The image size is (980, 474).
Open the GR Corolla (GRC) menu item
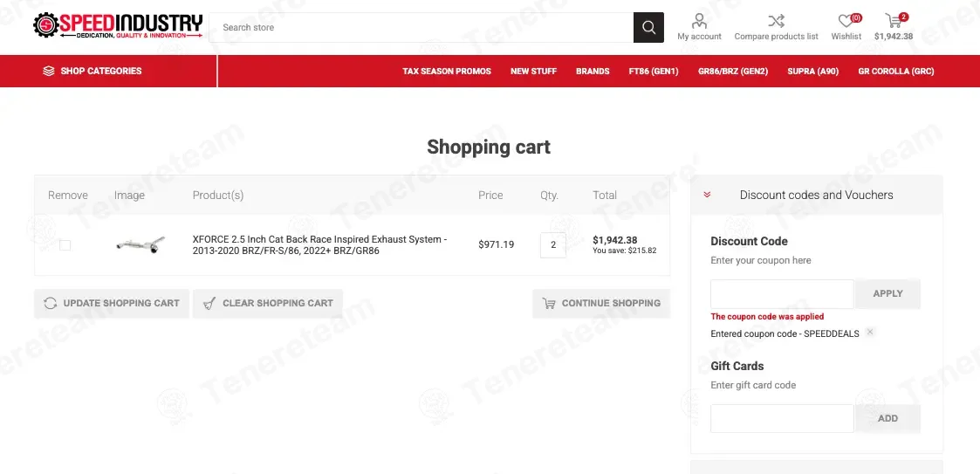click(x=895, y=72)
